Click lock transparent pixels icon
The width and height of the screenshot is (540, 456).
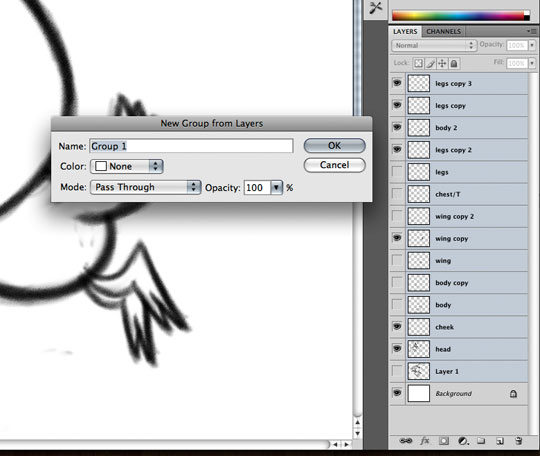point(418,63)
